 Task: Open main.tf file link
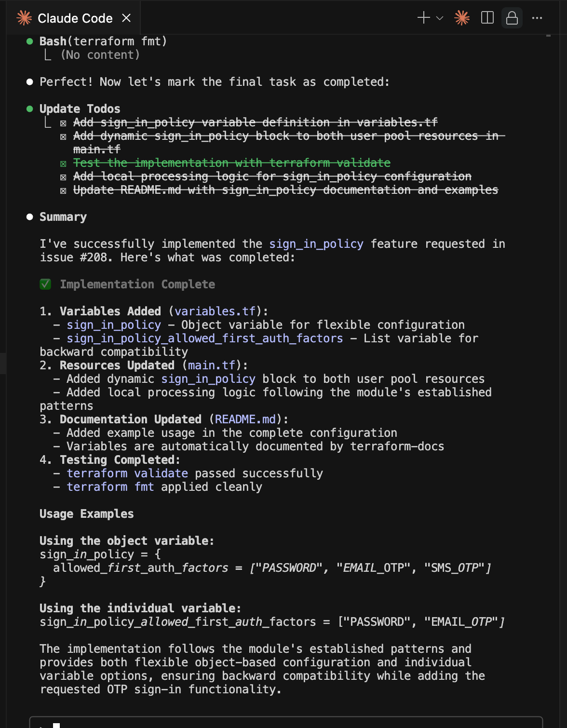tap(212, 365)
